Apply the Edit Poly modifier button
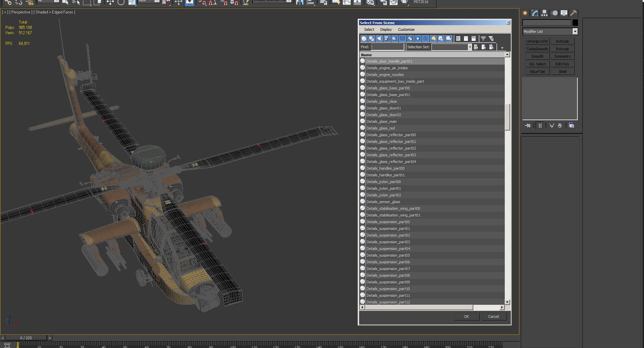This screenshot has width=644, height=348. pyautogui.click(x=562, y=64)
